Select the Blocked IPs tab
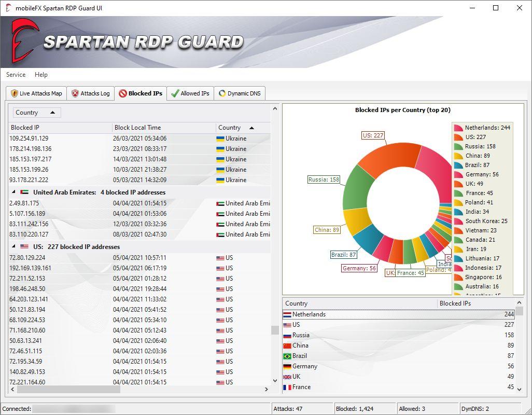This screenshot has height=415, width=532. point(141,93)
